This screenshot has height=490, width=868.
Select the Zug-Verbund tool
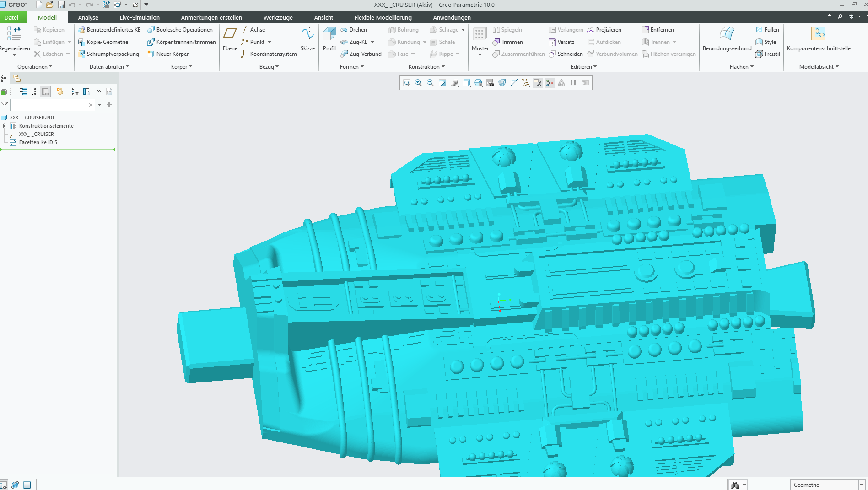(361, 54)
